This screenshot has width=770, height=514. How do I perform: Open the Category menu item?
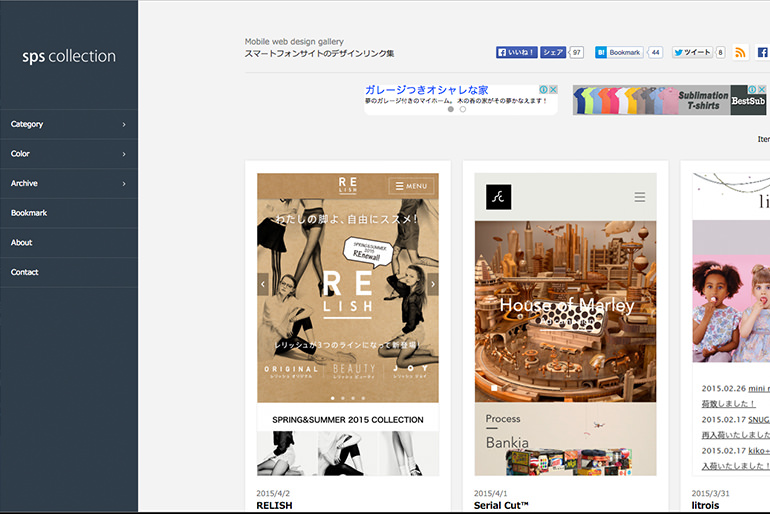click(x=69, y=124)
